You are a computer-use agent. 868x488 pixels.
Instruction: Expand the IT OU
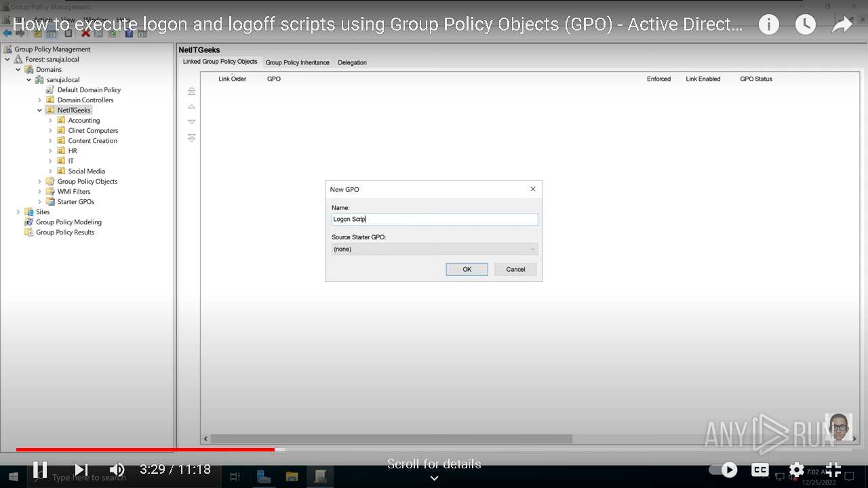[x=50, y=161]
